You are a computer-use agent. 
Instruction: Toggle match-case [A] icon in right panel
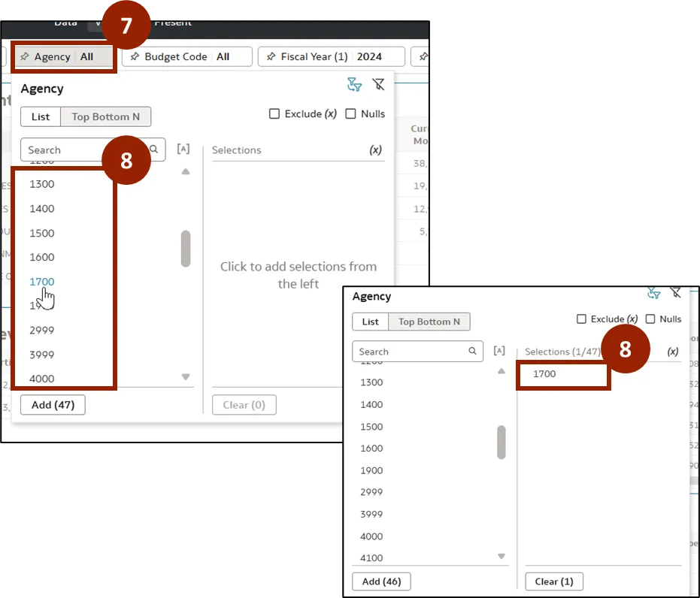(499, 351)
